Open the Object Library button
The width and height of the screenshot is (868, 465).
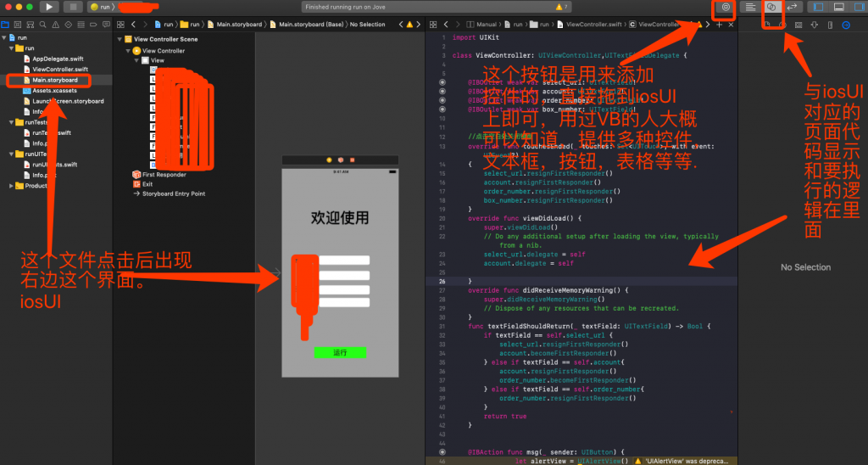click(x=726, y=7)
